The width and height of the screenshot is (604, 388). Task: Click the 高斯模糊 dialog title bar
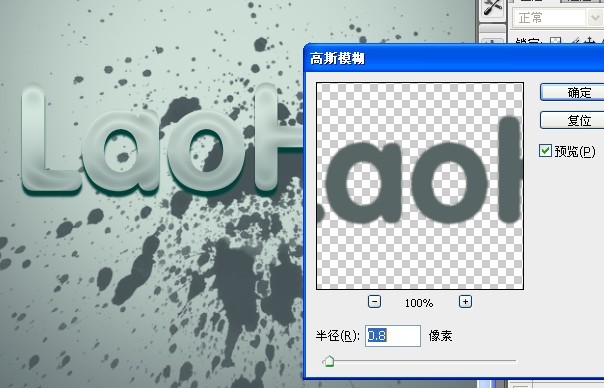pyautogui.click(x=454, y=59)
